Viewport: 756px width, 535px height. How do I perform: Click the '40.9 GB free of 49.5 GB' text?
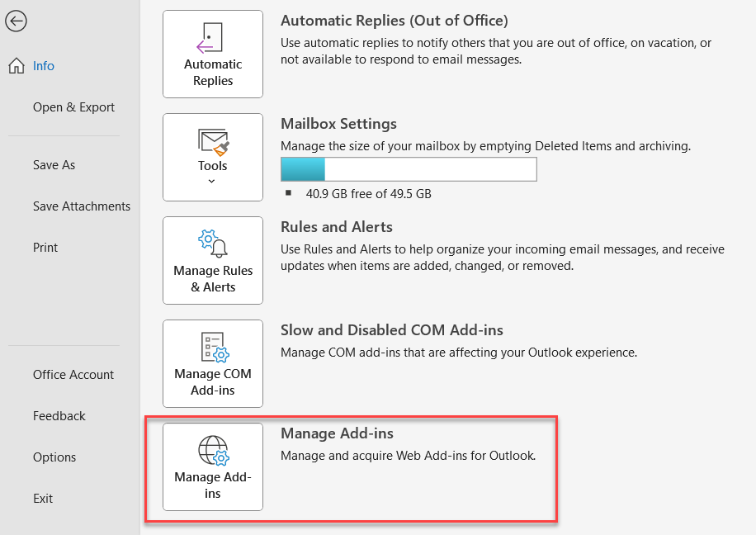click(x=368, y=194)
